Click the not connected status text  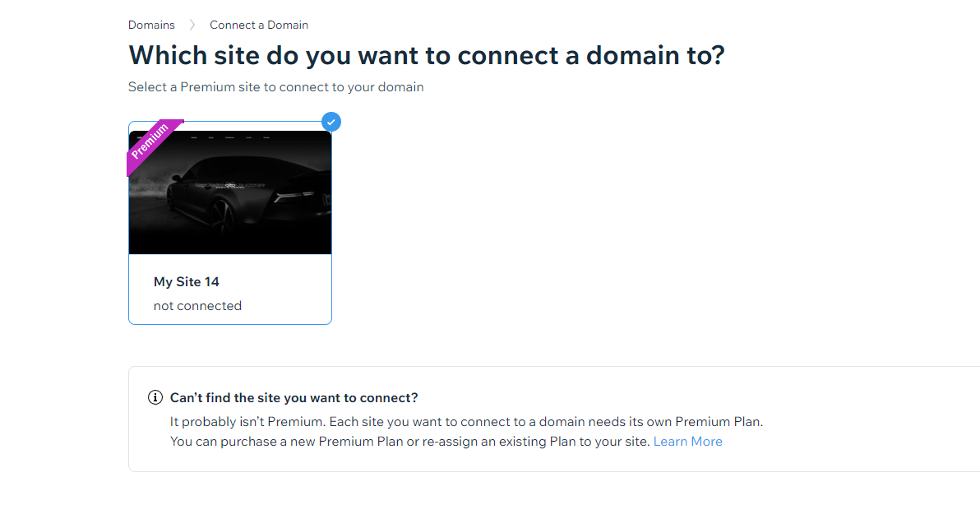pos(197,306)
